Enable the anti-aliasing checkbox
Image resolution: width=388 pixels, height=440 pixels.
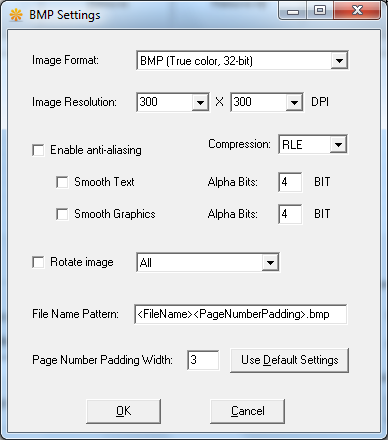click(38, 150)
